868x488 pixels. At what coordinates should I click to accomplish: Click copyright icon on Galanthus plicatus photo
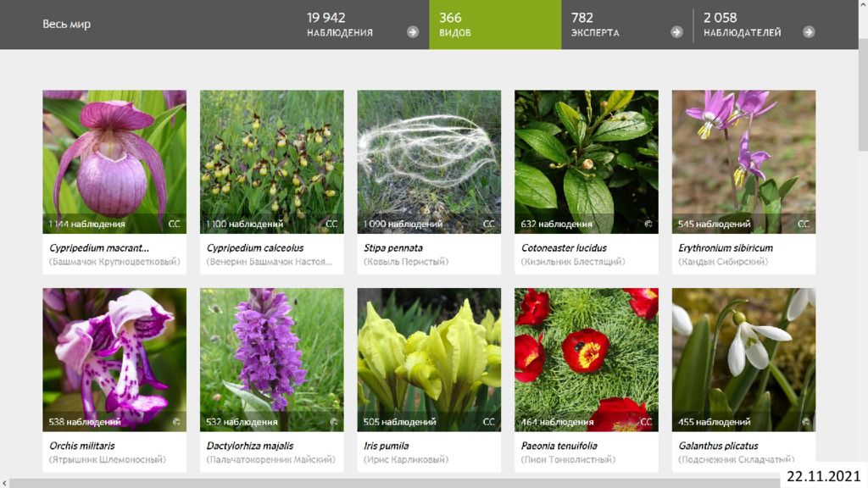pos(805,422)
